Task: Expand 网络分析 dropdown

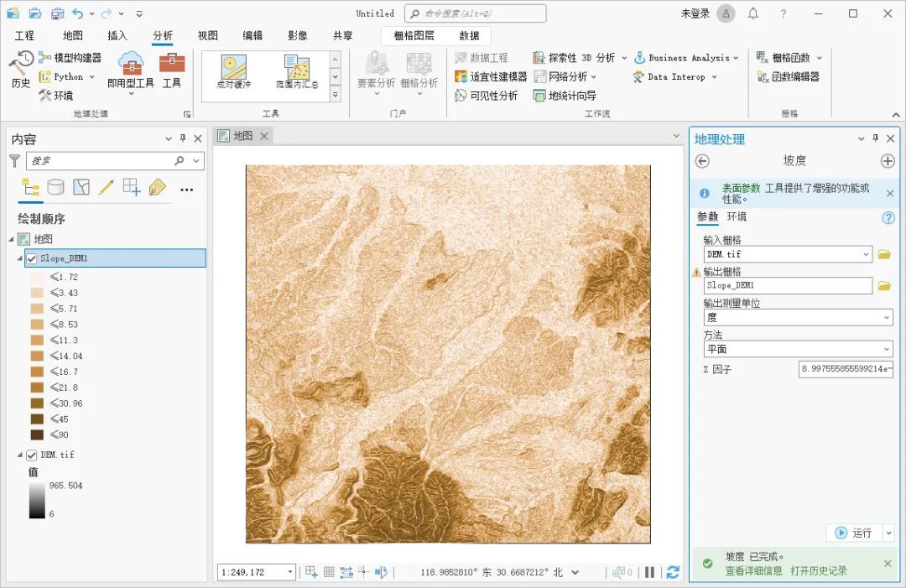Action: coord(594,77)
